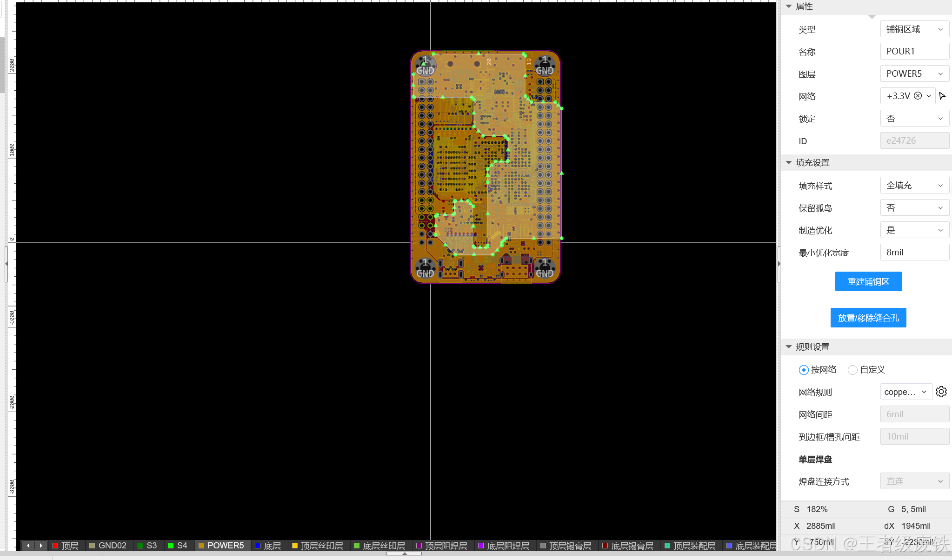The width and height of the screenshot is (952, 560).
Task: Clear the +3.3V net with the X icon
Action: click(918, 96)
